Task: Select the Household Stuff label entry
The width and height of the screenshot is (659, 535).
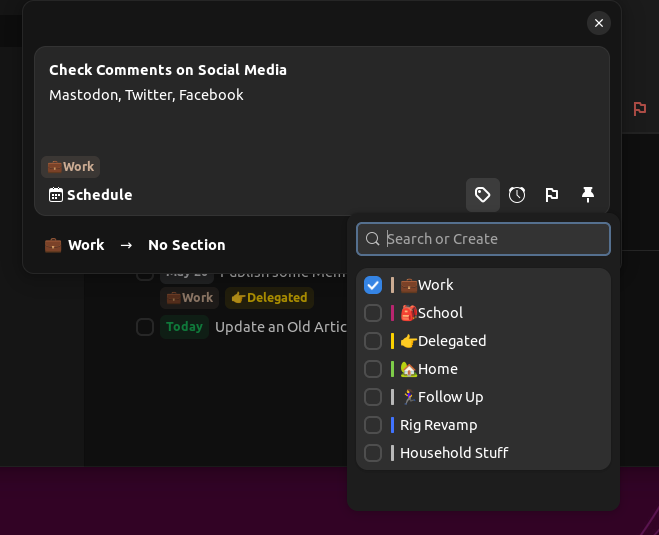Action: 454,453
